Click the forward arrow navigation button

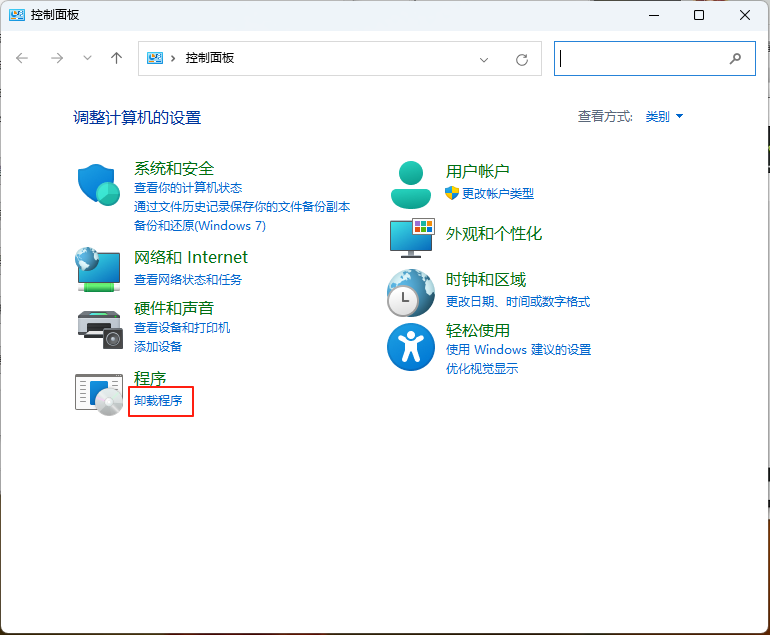(x=57, y=58)
